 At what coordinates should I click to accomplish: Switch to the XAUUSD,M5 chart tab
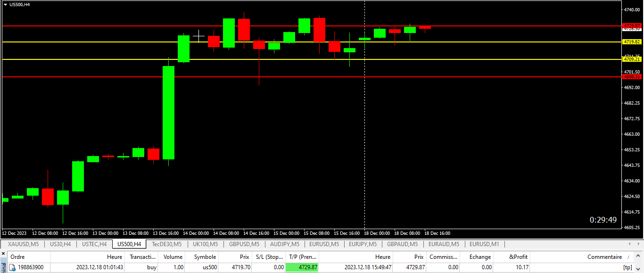pos(23,244)
